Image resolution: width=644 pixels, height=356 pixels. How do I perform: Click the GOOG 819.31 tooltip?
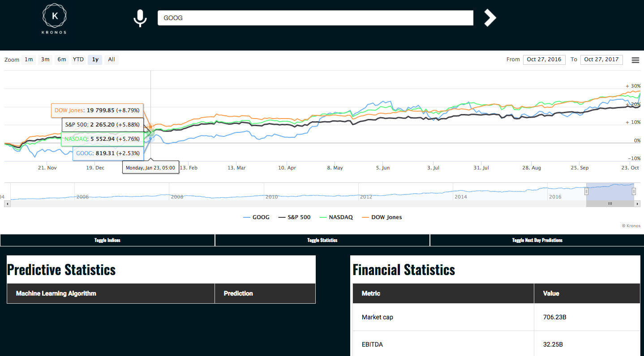coord(108,153)
